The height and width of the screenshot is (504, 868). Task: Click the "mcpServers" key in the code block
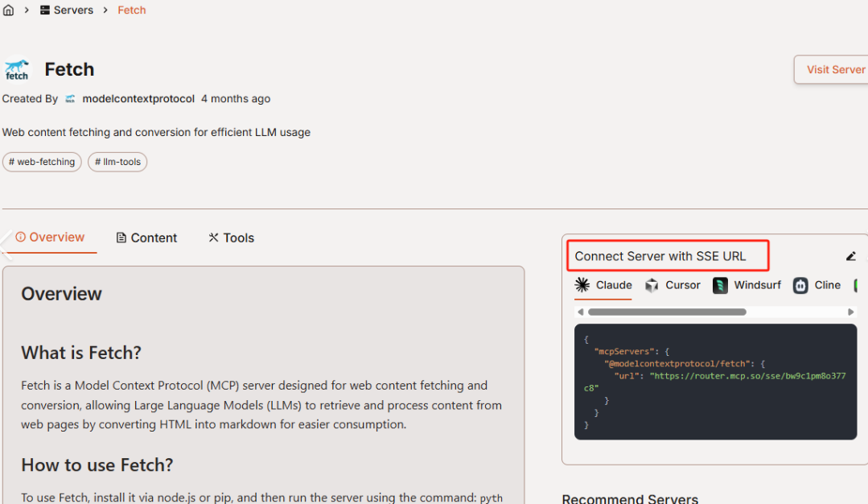pos(624,352)
